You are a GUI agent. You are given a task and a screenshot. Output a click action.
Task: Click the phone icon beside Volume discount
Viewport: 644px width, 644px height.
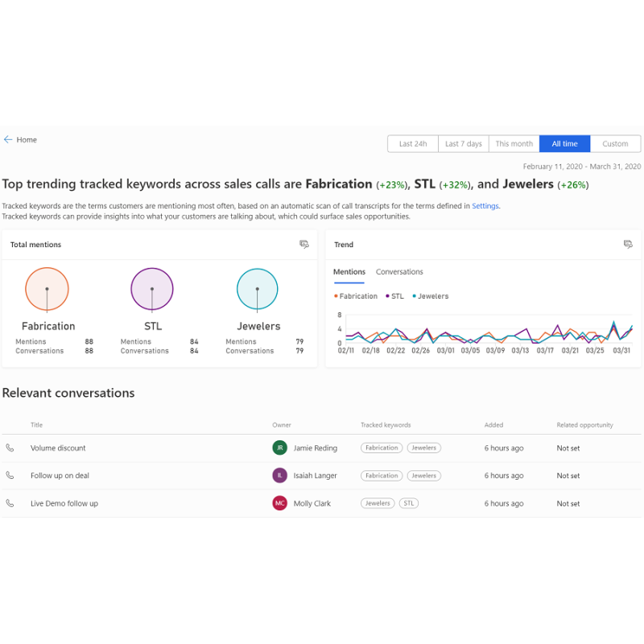click(x=10, y=448)
